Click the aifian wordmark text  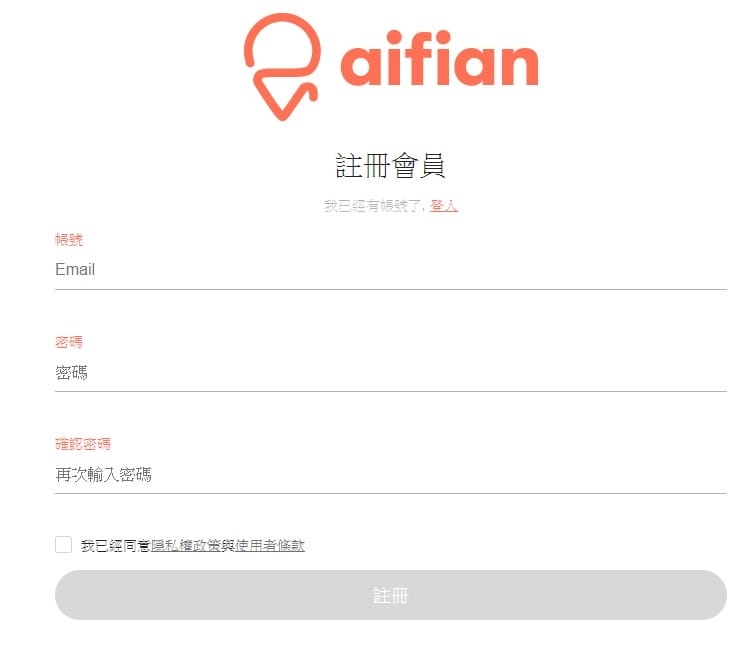click(x=439, y=62)
